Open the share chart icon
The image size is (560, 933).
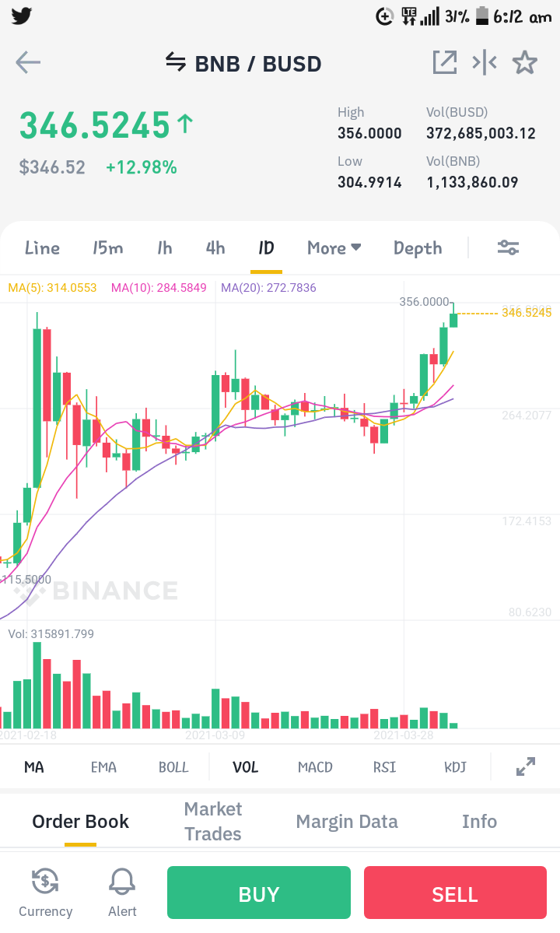point(445,62)
